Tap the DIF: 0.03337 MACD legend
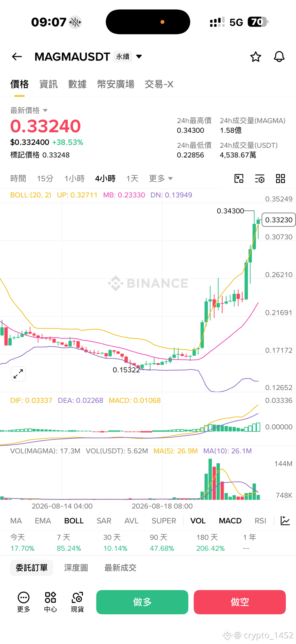Screen dimensions: 296x644 pyautogui.click(x=31, y=400)
